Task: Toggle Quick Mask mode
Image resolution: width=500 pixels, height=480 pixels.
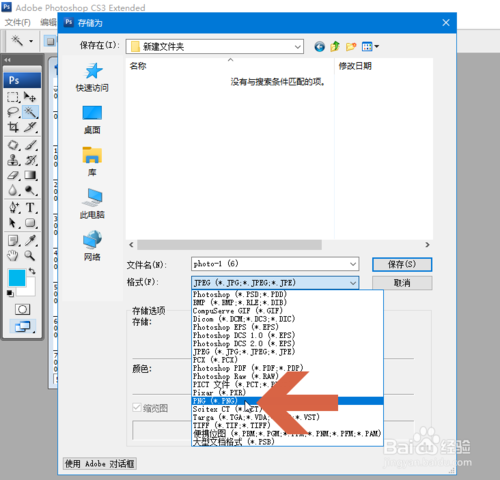Action: tap(22, 309)
